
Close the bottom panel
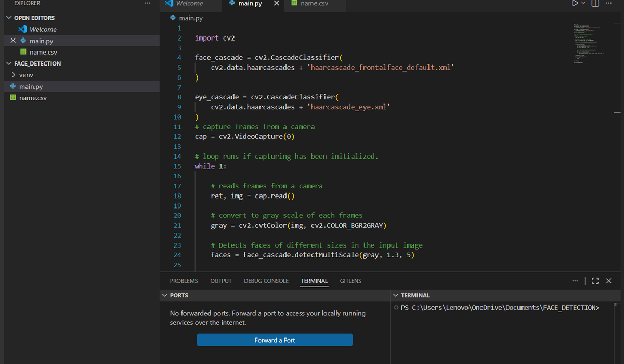point(609,281)
